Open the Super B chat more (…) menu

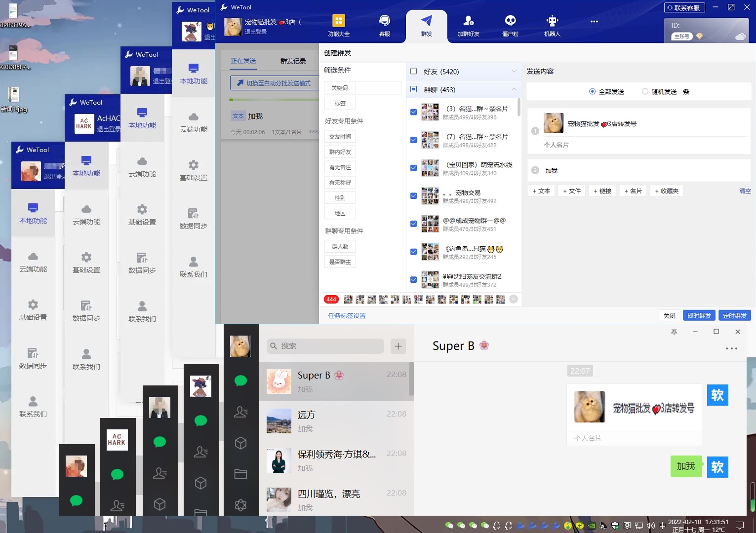point(731,348)
